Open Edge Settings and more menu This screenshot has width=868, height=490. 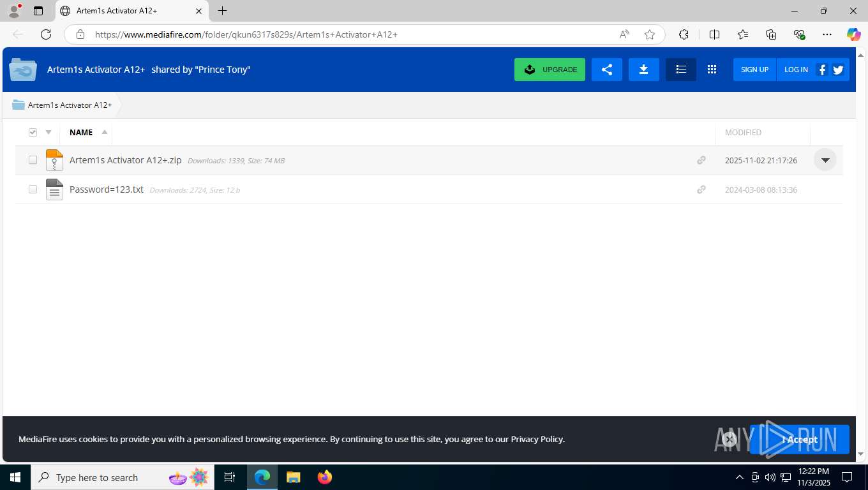827,34
